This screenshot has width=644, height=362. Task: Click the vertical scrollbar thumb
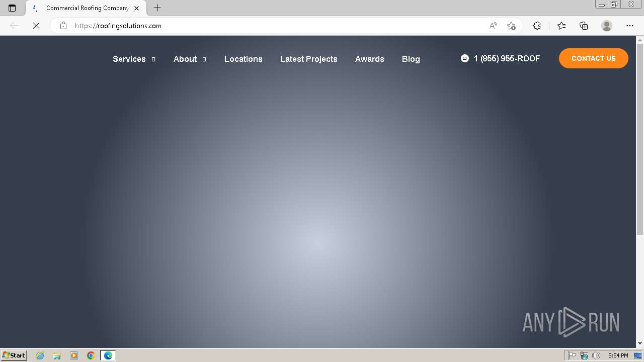click(640, 139)
